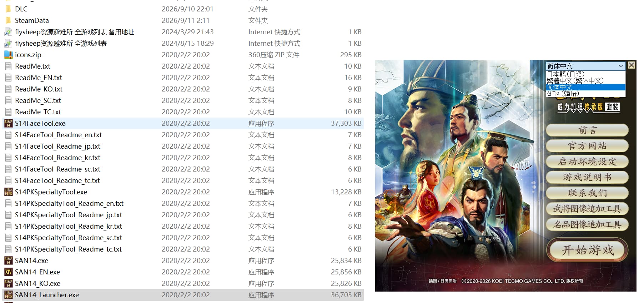Choose 日本語(日语) from the language list
644x303 pixels.
[x=586, y=74]
